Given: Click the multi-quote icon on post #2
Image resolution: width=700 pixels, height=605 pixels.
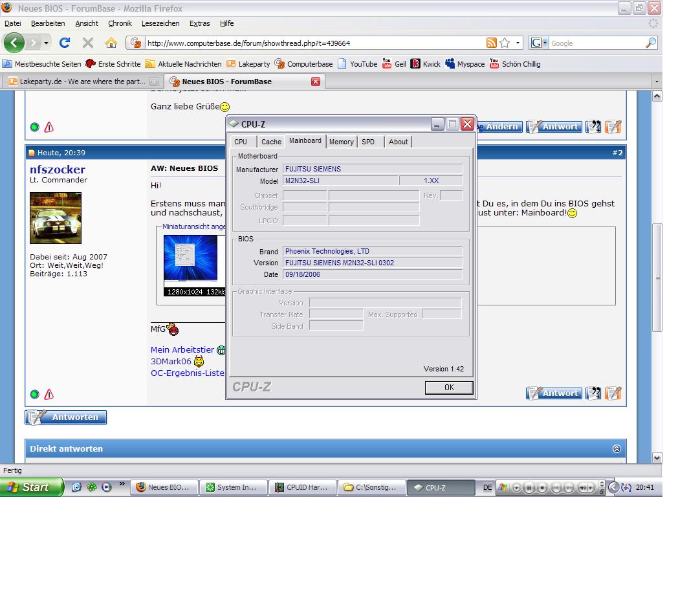Looking at the screenshot, I should point(593,393).
